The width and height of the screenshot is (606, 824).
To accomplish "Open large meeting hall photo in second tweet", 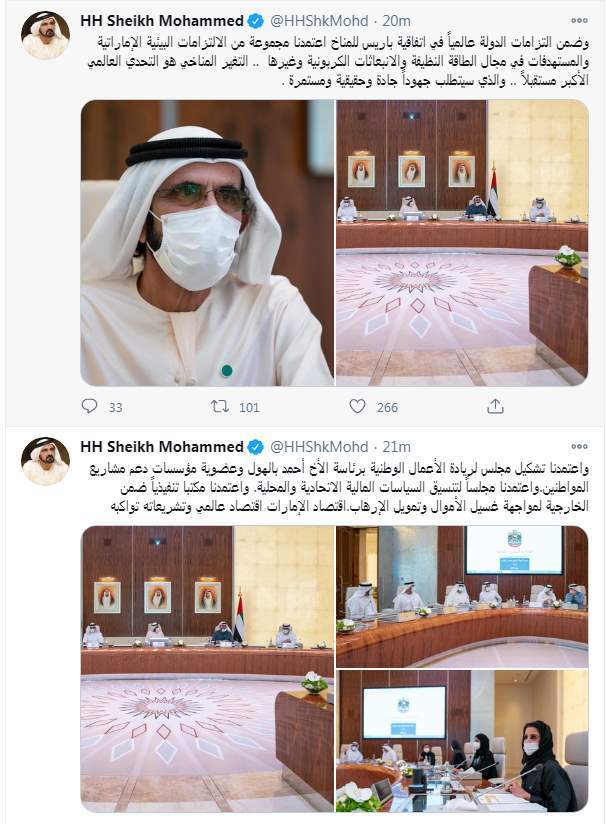I will pos(207,668).
